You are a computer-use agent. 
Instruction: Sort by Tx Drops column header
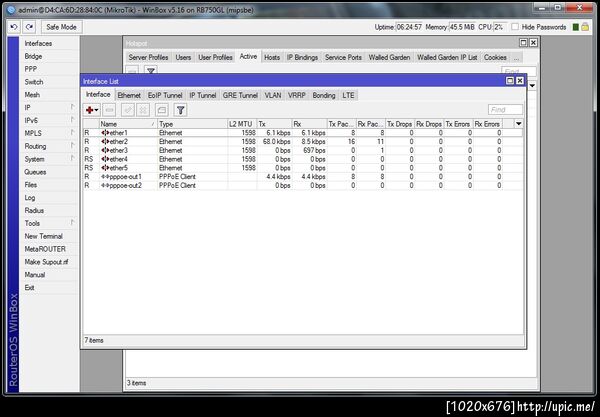[x=399, y=124]
